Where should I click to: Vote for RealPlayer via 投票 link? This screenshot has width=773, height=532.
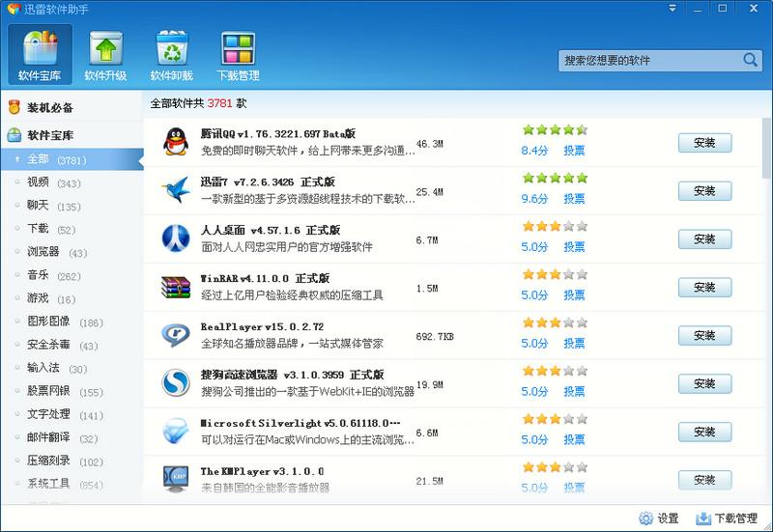(574, 343)
